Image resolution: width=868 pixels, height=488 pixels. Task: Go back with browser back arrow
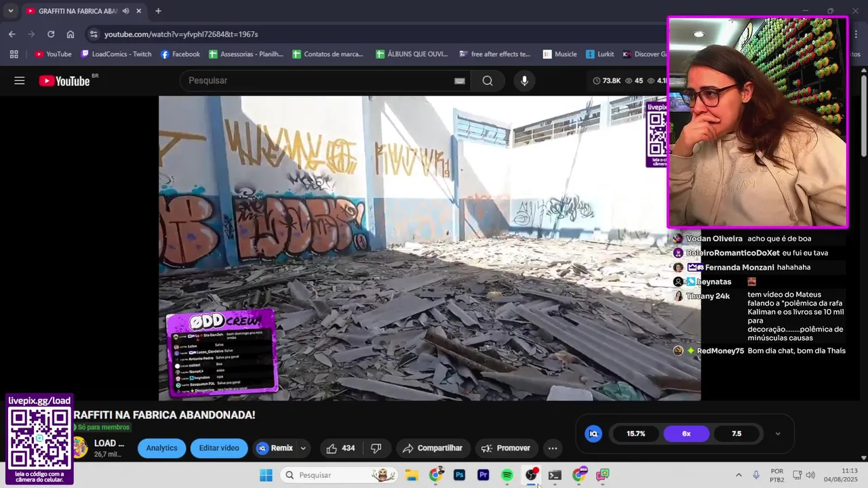[x=12, y=34]
